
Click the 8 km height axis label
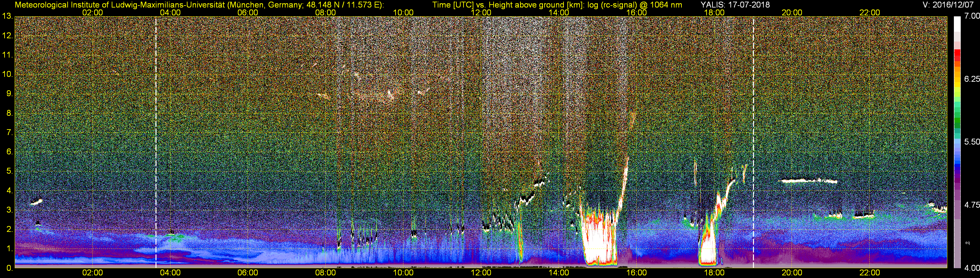(9, 113)
